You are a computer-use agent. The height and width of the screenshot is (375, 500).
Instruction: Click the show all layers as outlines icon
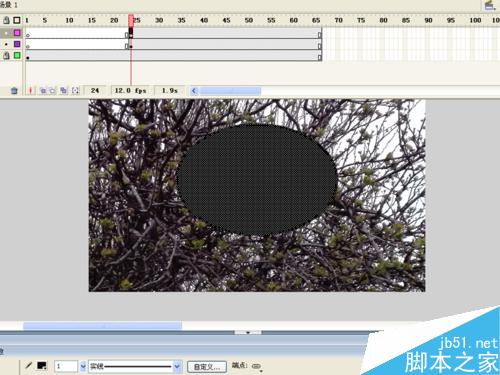point(17,20)
